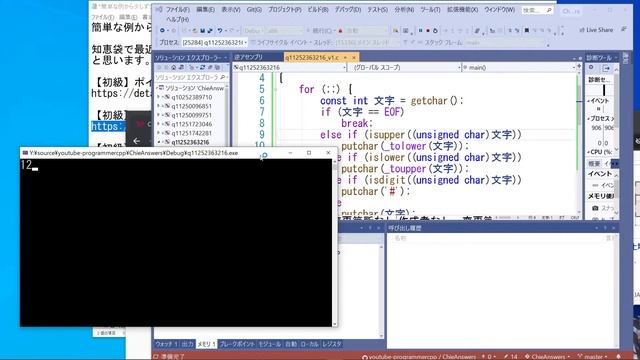The image size is (640, 360).
Task: Switch to the ウォッチ 1 tab
Action: pyautogui.click(x=166, y=344)
